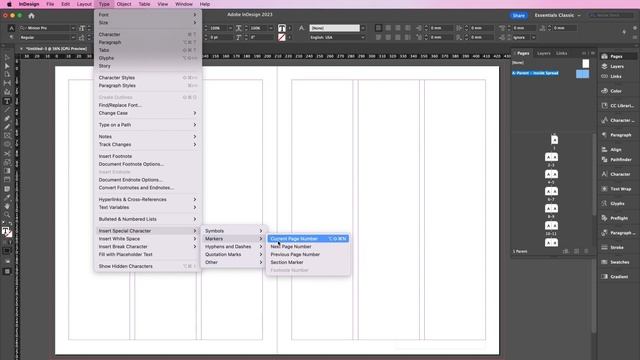The width and height of the screenshot is (640, 360).
Task: Expand Hyphens and Dashes submenu
Action: pyautogui.click(x=233, y=247)
